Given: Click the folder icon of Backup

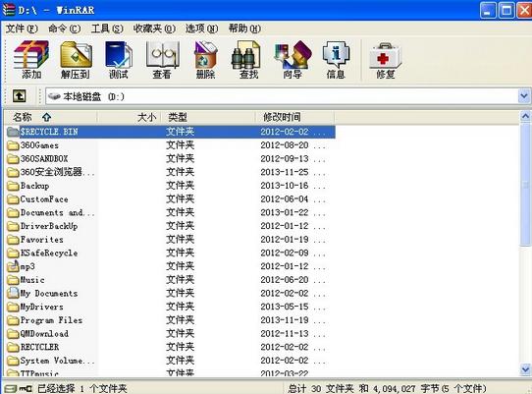Looking at the screenshot, I should [x=13, y=186].
